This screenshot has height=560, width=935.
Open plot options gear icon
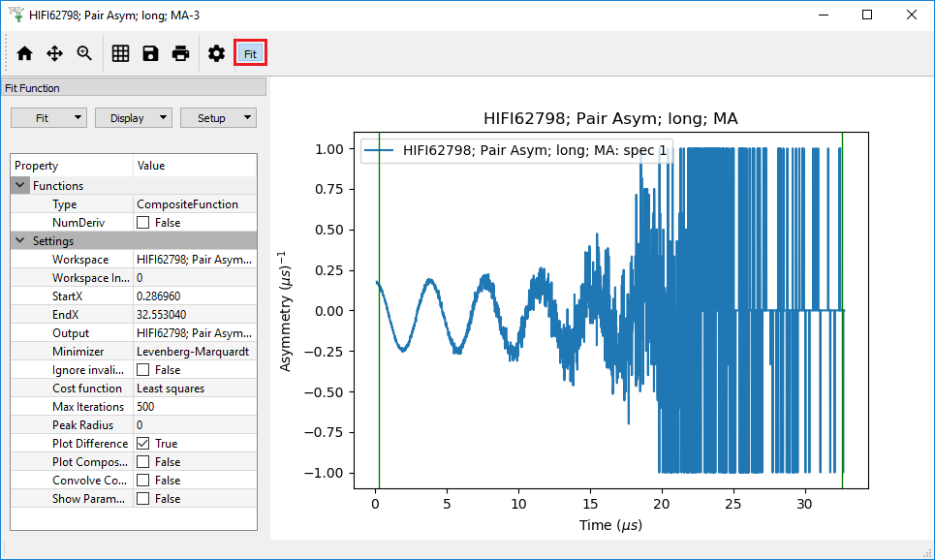pyautogui.click(x=216, y=54)
